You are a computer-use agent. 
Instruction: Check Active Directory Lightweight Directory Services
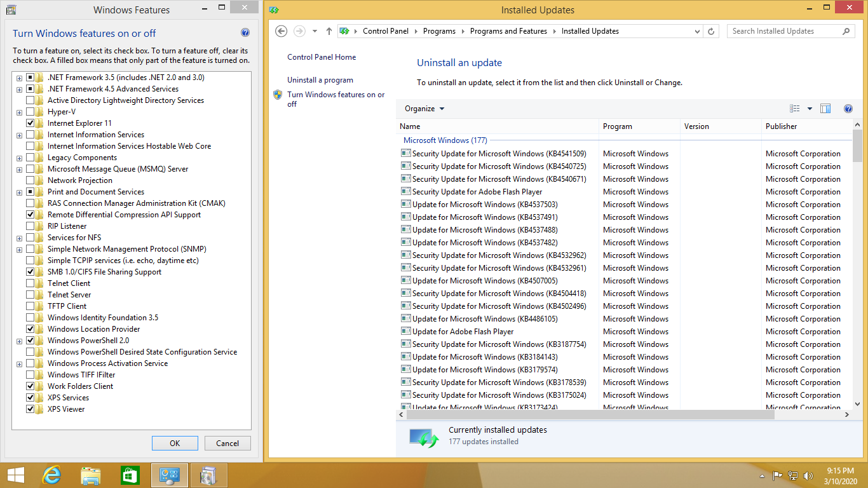click(x=30, y=100)
